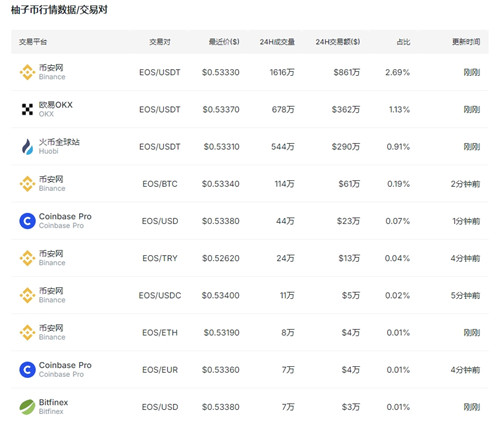Viewport: 500px width, 423px height.
Task: Click the Binance logo in the EOS/ETH row
Action: [27, 333]
